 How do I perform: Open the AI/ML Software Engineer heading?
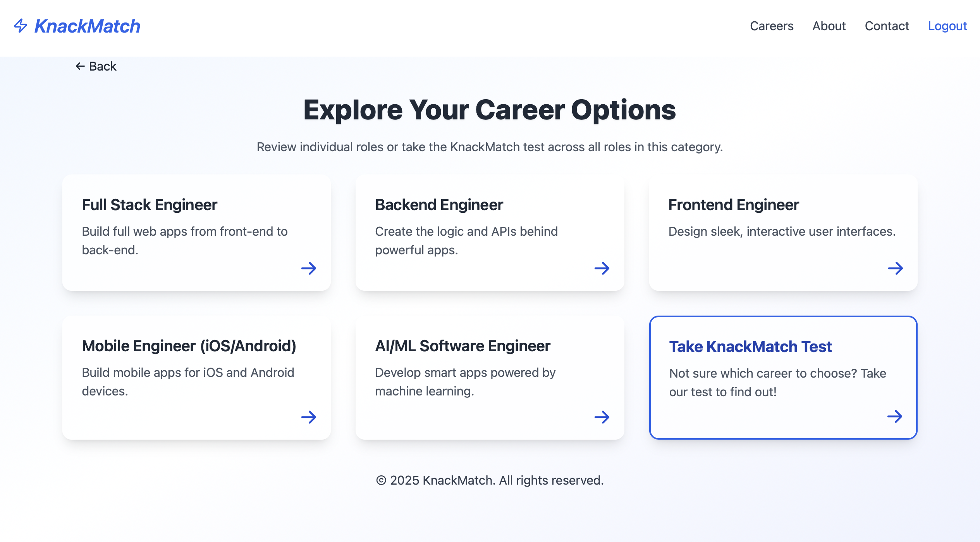462,346
